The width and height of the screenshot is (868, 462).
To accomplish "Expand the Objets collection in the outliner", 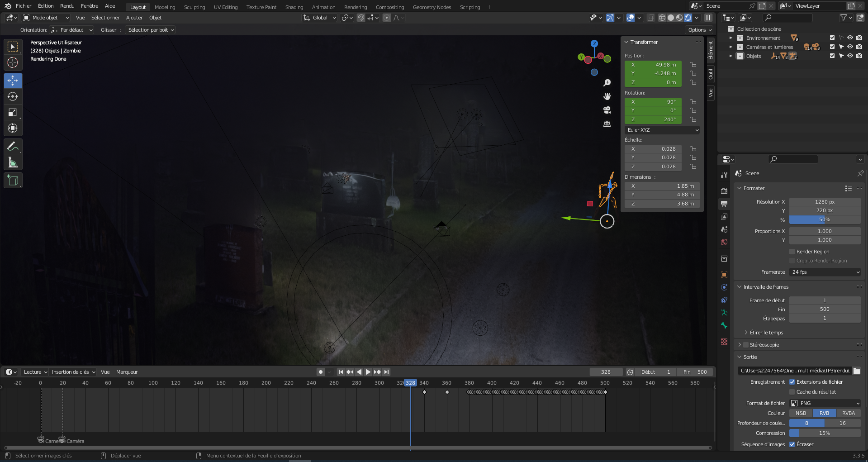I will point(730,56).
